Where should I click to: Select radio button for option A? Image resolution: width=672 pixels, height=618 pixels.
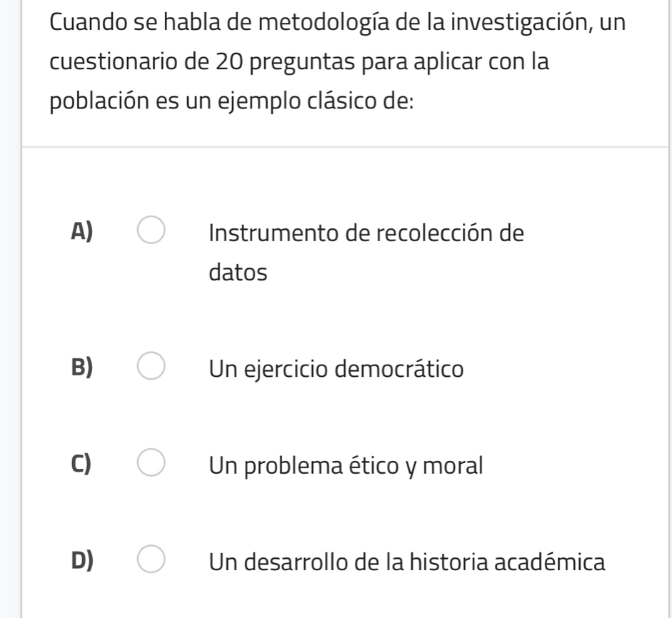151,234
